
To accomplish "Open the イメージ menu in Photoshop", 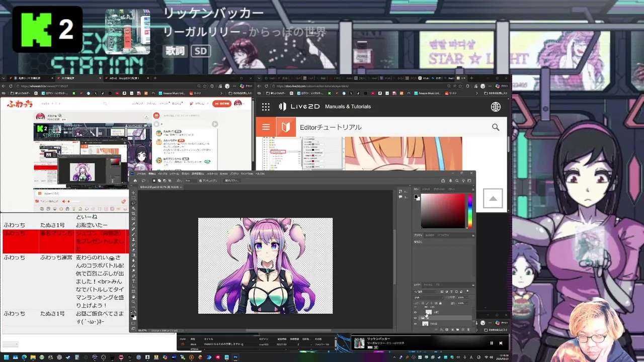I will coord(163,173).
